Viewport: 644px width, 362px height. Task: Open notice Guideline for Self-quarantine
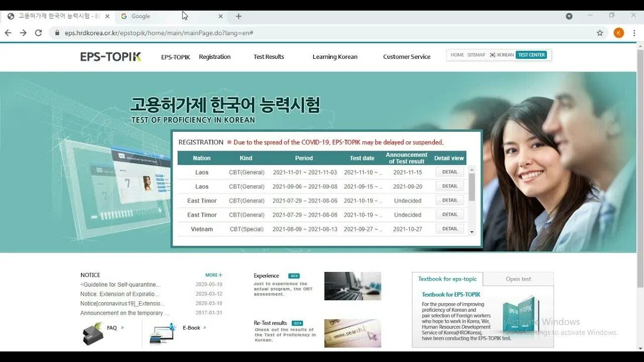click(x=121, y=285)
